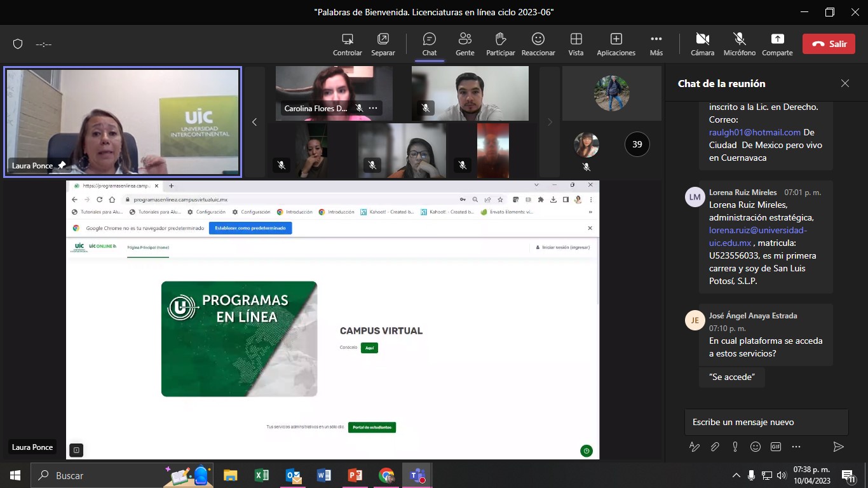
Task: Click Iniciar sesión (ingresar) in shared page
Action: [x=564, y=247]
